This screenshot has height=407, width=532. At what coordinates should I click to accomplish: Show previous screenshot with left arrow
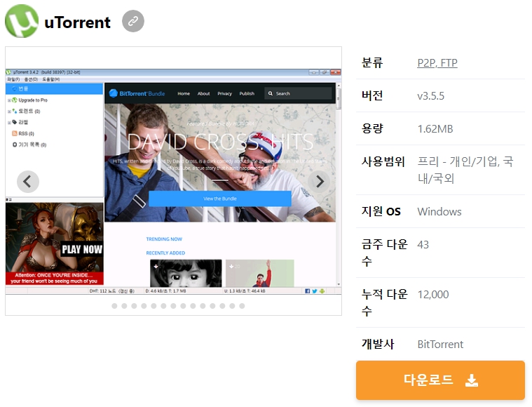point(28,182)
